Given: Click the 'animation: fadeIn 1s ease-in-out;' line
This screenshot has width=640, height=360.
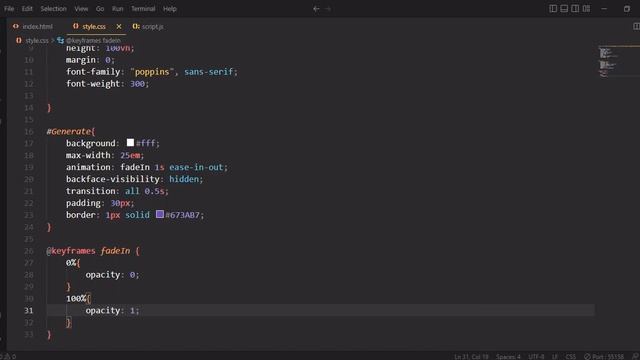Looking at the screenshot, I should 147,167.
